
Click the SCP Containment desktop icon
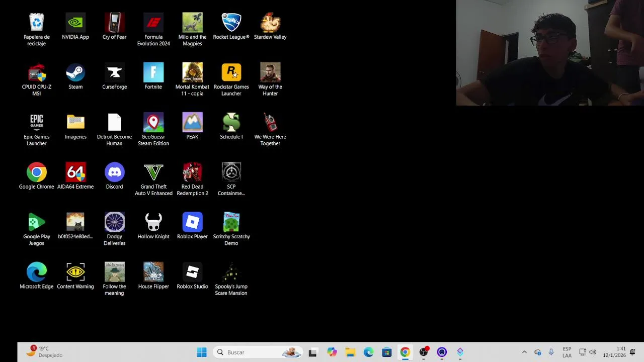coord(231,179)
